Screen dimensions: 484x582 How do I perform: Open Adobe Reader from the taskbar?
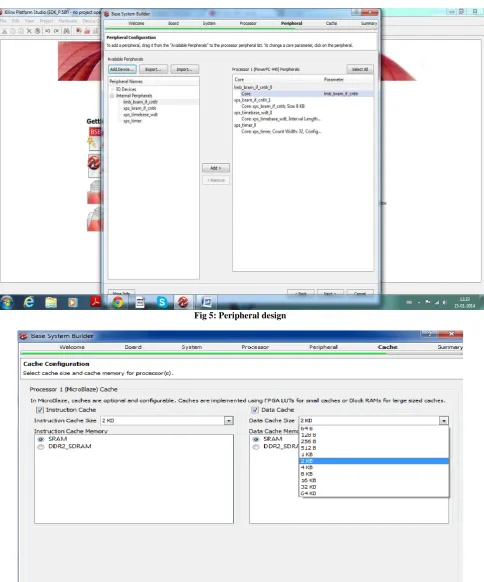click(x=95, y=302)
